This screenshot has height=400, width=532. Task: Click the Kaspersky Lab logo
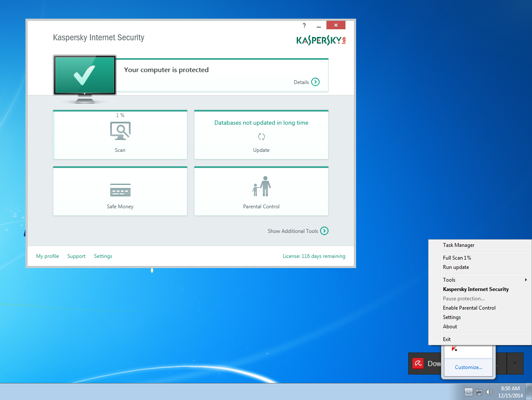(x=321, y=40)
